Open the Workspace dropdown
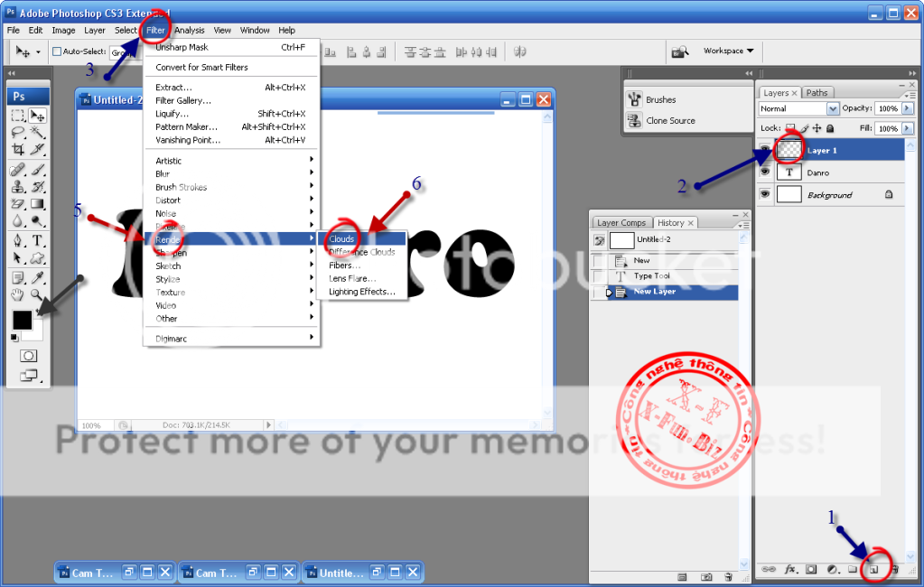Image resolution: width=924 pixels, height=587 pixels. [x=728, y=51]
